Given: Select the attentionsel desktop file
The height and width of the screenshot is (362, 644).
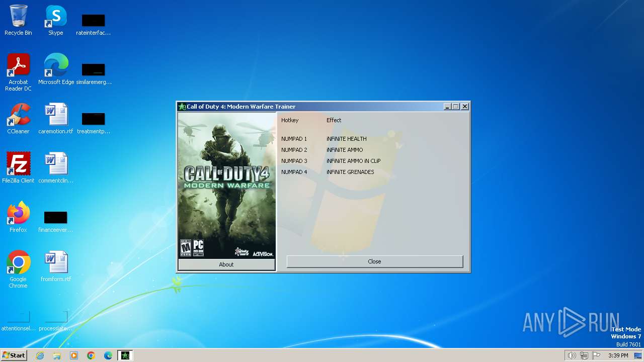Looking at the screenshot, I should (x=18, y=321).
